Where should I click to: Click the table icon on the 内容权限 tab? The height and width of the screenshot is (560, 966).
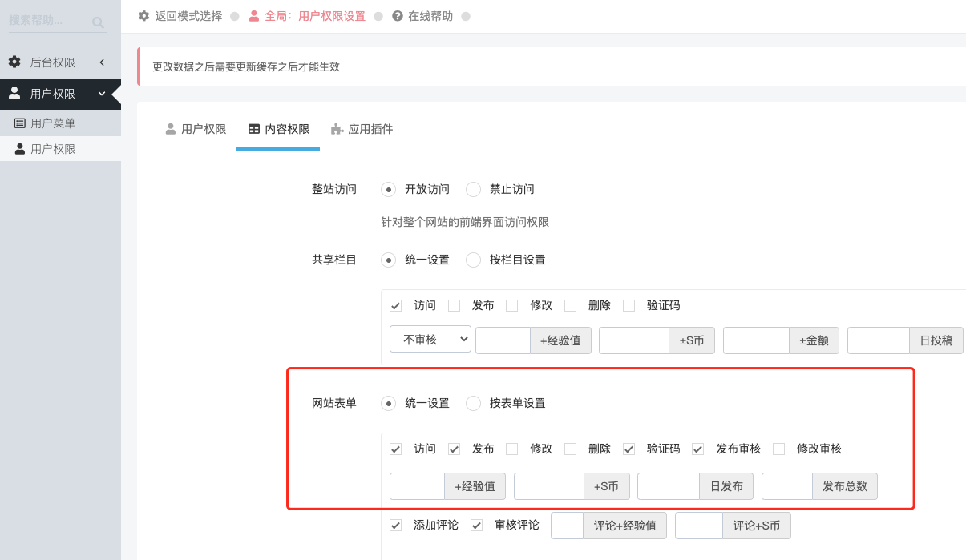[x=254, y=129]
